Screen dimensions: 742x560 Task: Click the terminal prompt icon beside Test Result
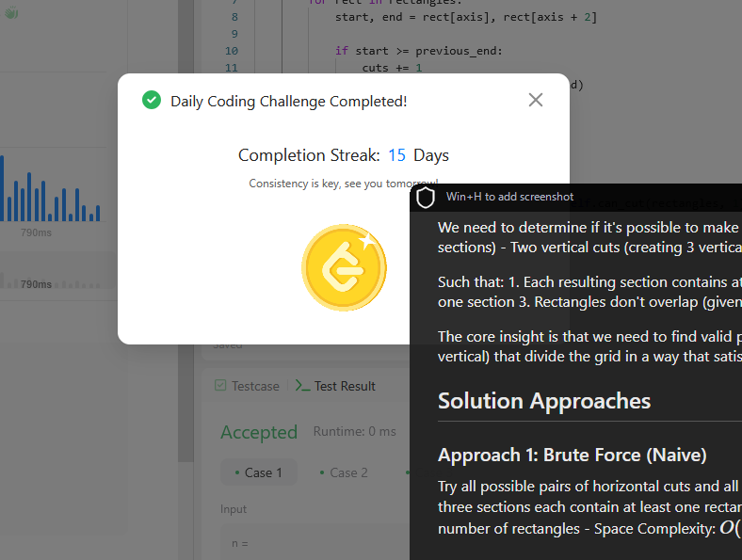(x=303, y=386)
